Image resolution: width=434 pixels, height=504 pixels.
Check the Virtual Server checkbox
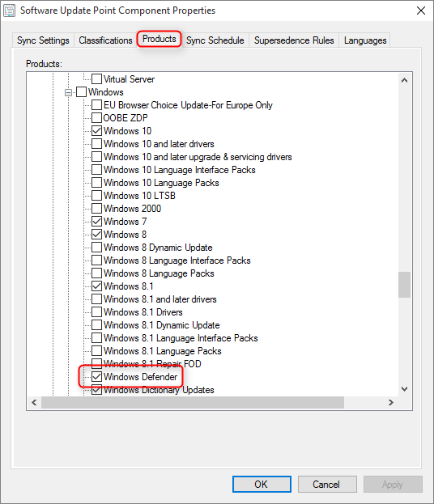97,79
